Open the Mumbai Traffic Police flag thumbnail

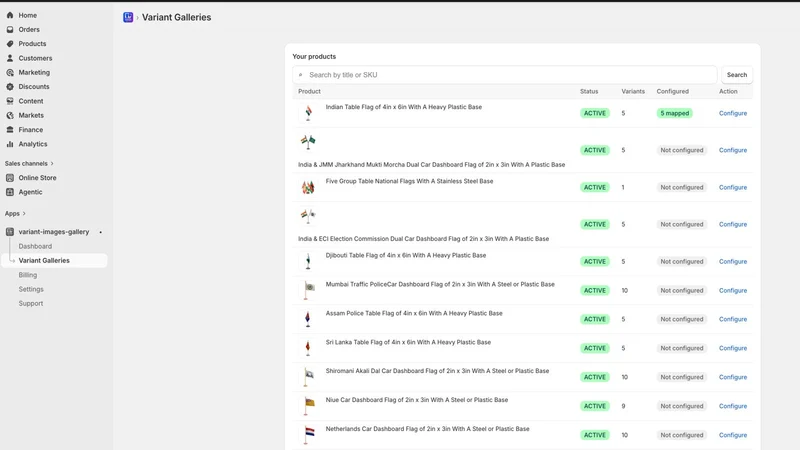(x=308, y=290)
